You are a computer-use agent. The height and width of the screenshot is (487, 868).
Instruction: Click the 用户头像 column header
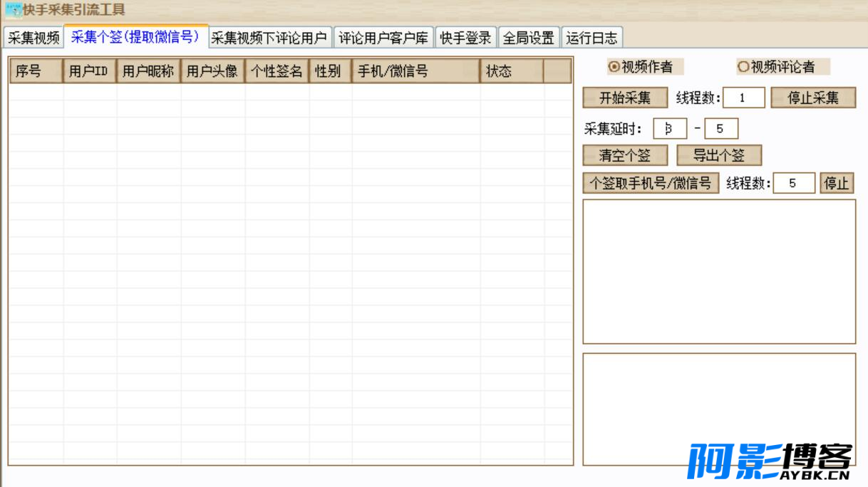click(212, 71)
